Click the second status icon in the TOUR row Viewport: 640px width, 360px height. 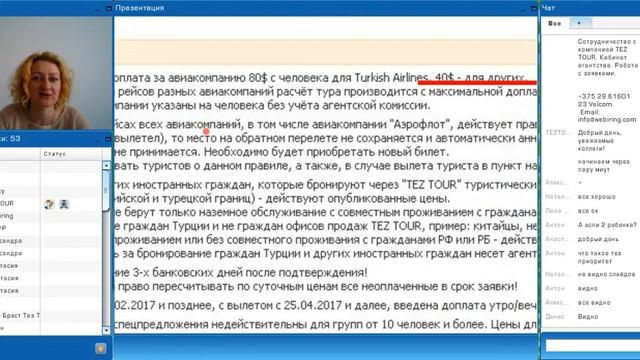(x=64, y=204)
